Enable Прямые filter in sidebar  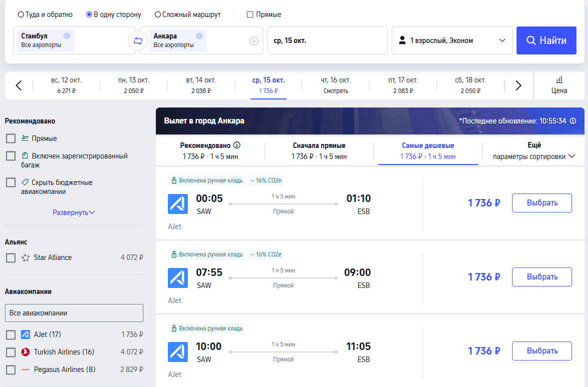click(x=11, y=138)
